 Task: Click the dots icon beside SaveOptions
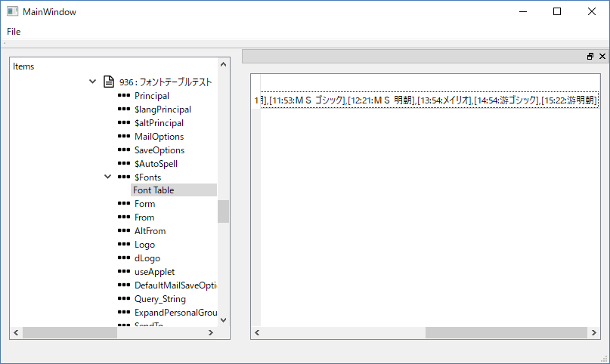tap(124, 150)
